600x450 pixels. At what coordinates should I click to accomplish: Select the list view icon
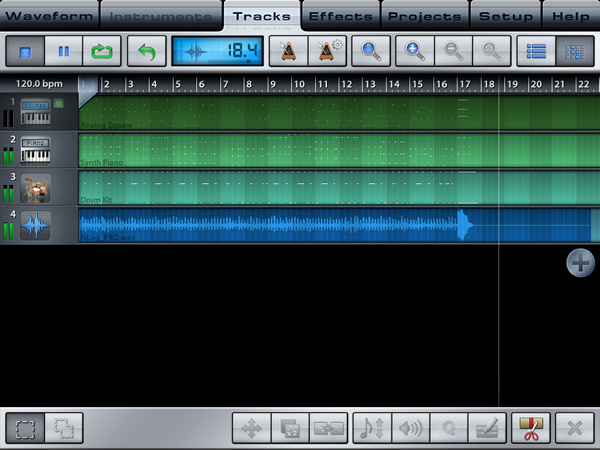click(x=536, y=51)
